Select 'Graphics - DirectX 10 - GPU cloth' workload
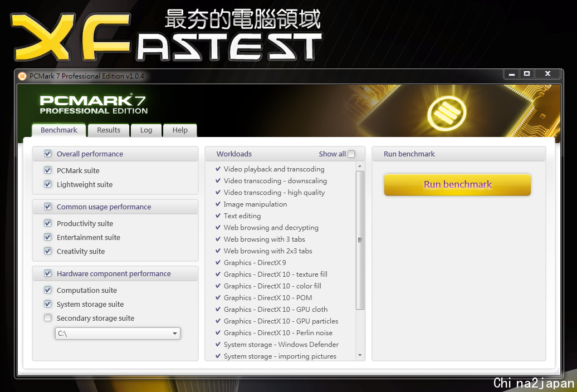The image size is (577, 392). point(276,310)
